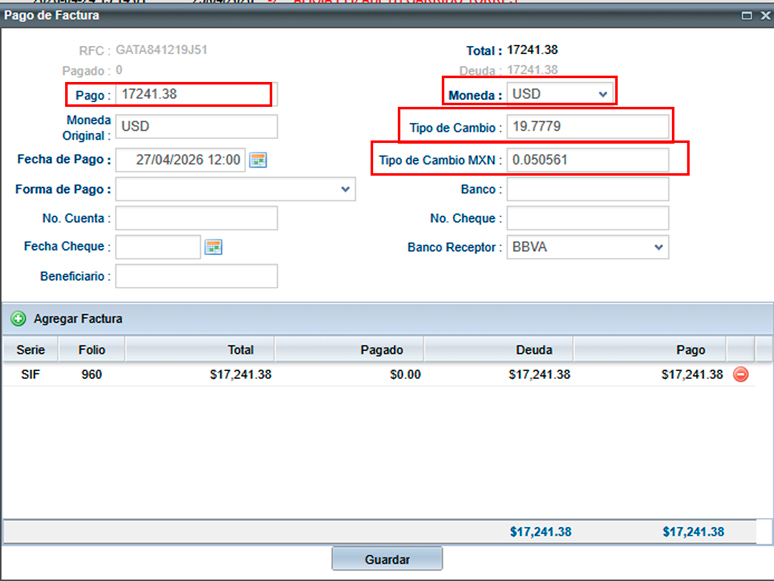Expand the Banco Receptor dropdown
Screen dimensions: 774x581
[x=658, y=247]
